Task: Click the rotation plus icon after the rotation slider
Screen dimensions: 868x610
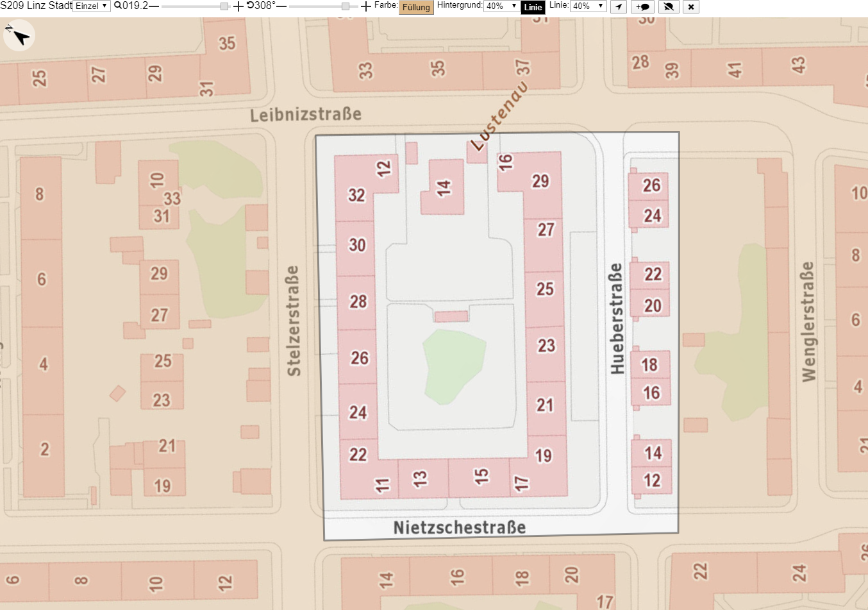Action: (366, 6)
